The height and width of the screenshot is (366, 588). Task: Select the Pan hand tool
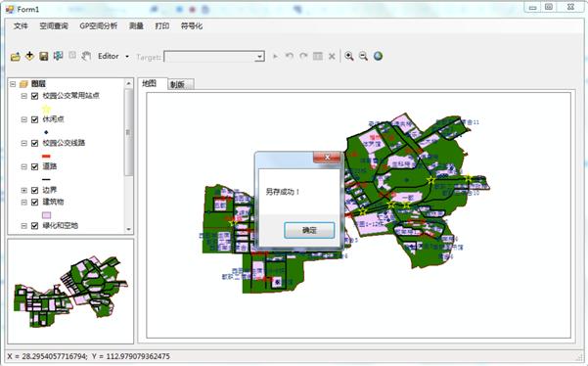pyautogui.click(x=86, y=56)
